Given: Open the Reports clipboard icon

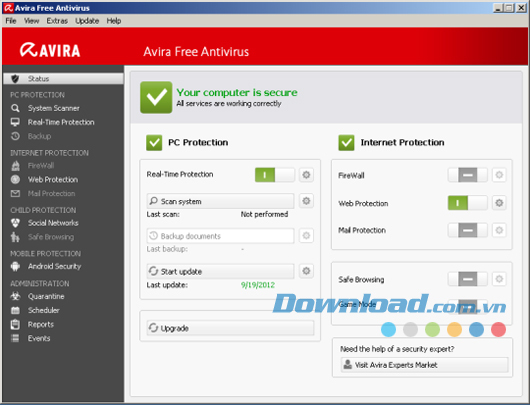Looking at the screenshot, I should (15, 325).
